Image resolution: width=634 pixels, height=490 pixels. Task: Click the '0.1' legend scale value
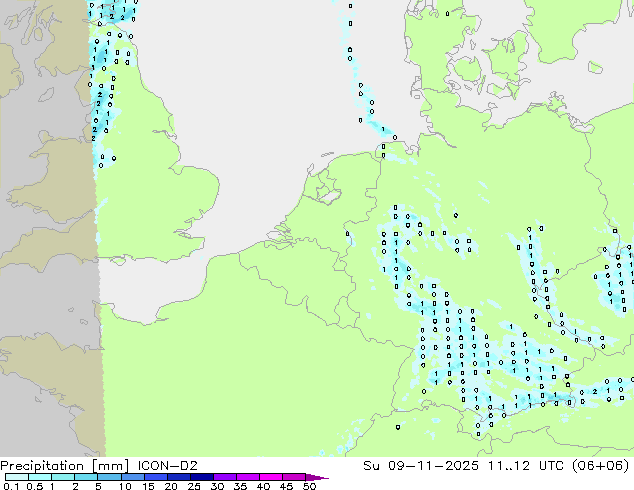click(x=12, y=486)
